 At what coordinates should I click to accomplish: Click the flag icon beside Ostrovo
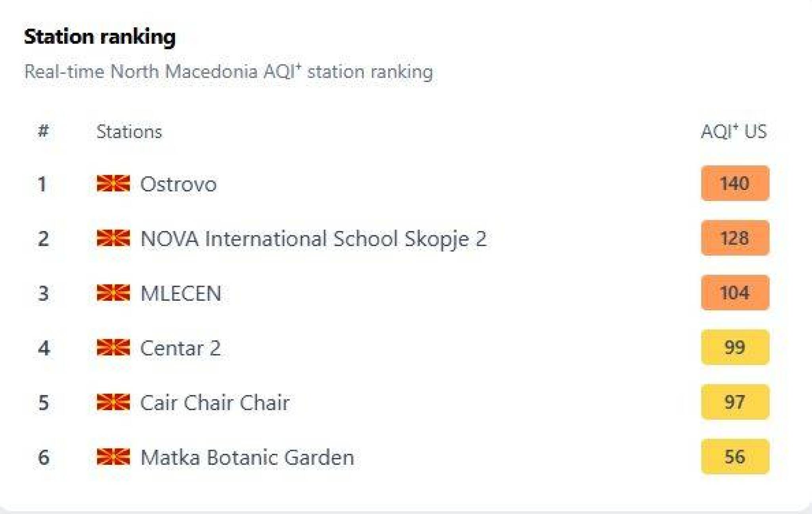[113, 183]
